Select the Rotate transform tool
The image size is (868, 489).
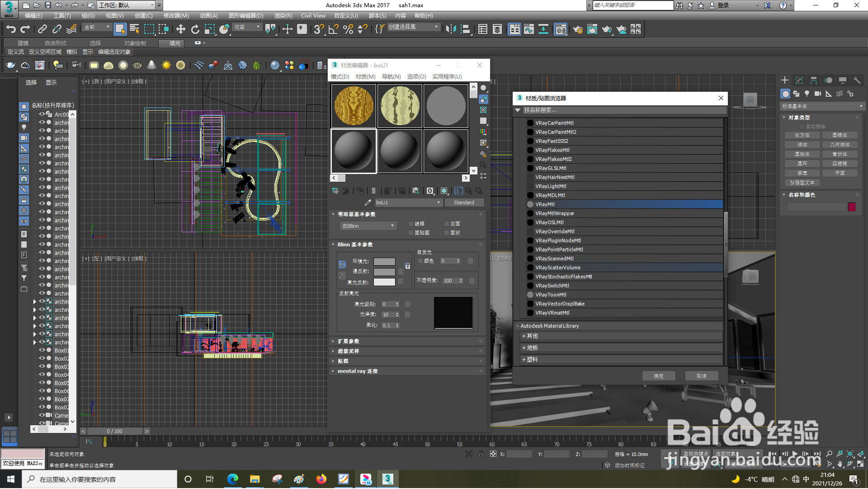pos(195,29)
